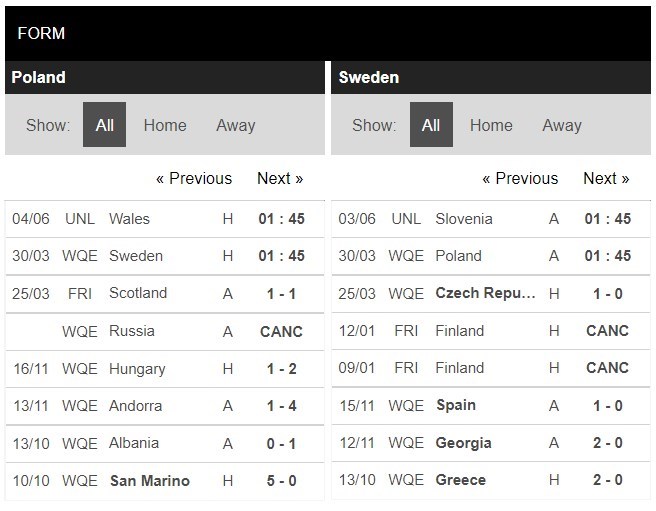Open Poland vs Wales 04/06 match row
The height and width of the screenshot is (511, 656).
pyautogui.click(x=165, y=219)
